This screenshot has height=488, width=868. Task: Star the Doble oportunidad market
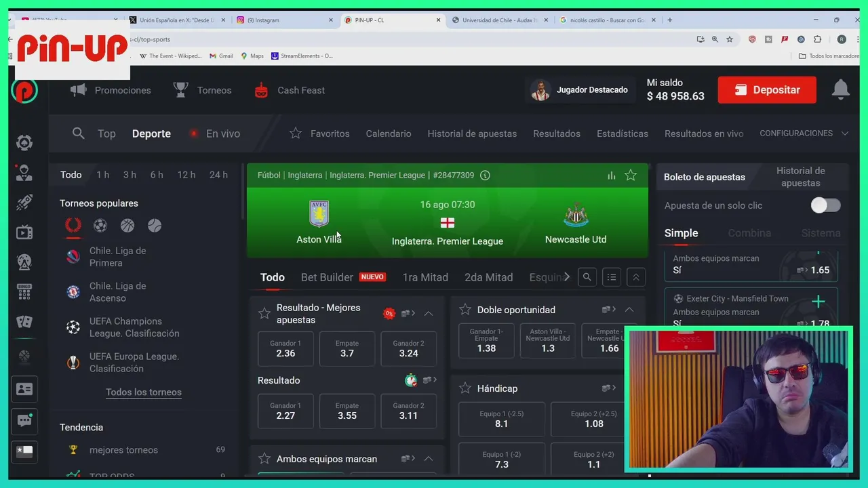[x=465, y=310]
